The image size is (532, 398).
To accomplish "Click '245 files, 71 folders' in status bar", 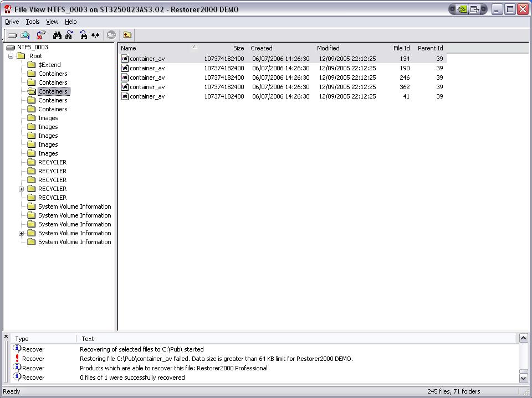I will [454, 391].
